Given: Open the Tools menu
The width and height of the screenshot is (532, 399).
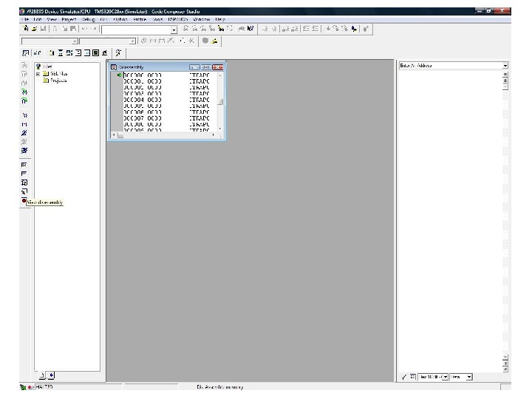Looking at the screenshot, I should pyautogui.click(x=157, y=19).
